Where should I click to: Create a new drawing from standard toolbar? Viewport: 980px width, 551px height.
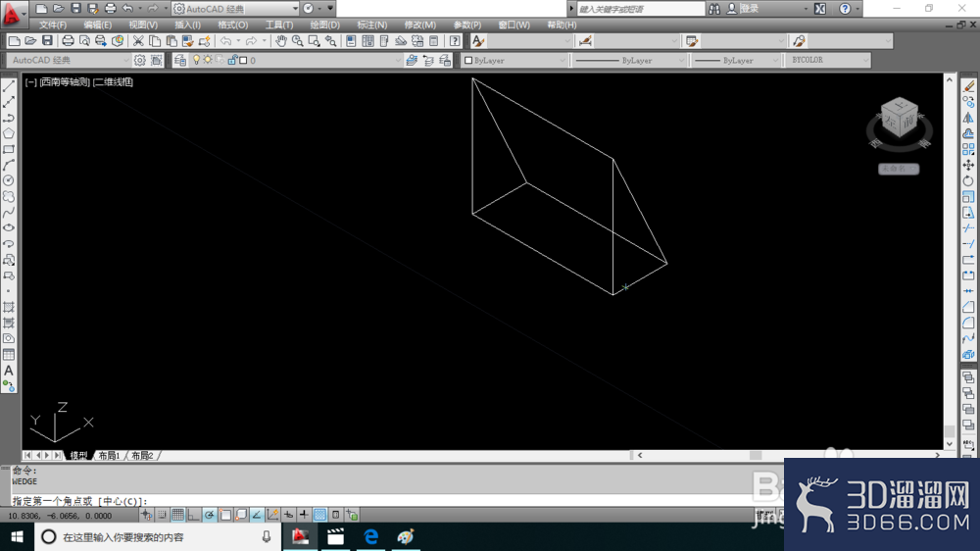tap(14, 41)
